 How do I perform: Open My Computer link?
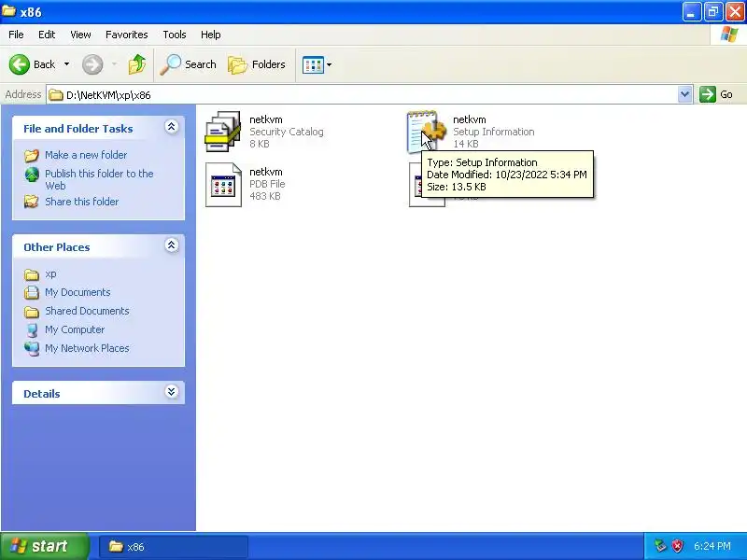pos(75,329)
